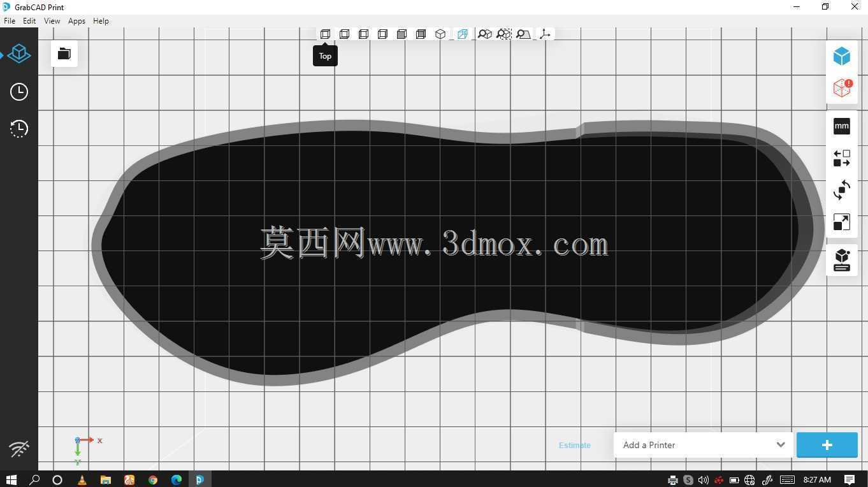Viewport: 868px width, 487px height.
Task: Open File Explorer from taskbar
Action: pyautogui.click(x=106, y=479)
